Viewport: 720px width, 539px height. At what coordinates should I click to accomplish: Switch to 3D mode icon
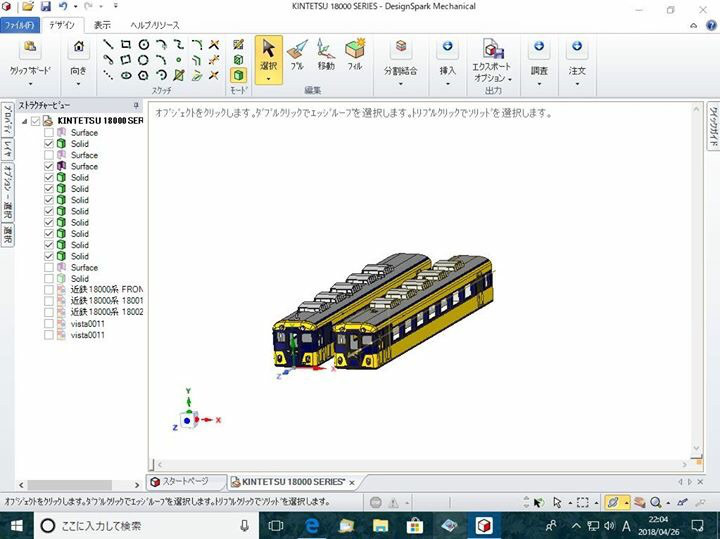[x=238, y=75]
